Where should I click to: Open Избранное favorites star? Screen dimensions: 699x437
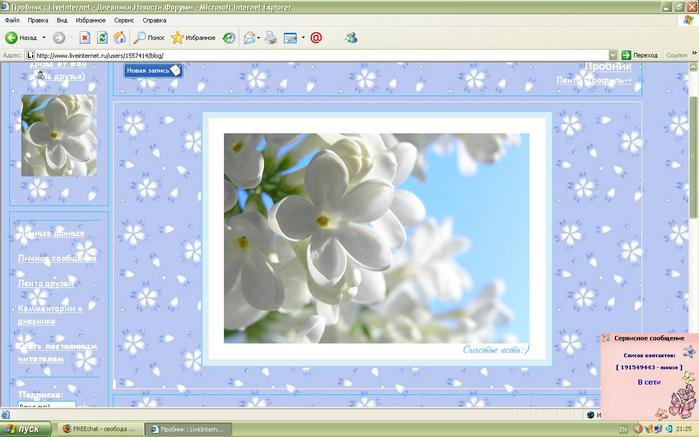(x=193, y=38)
